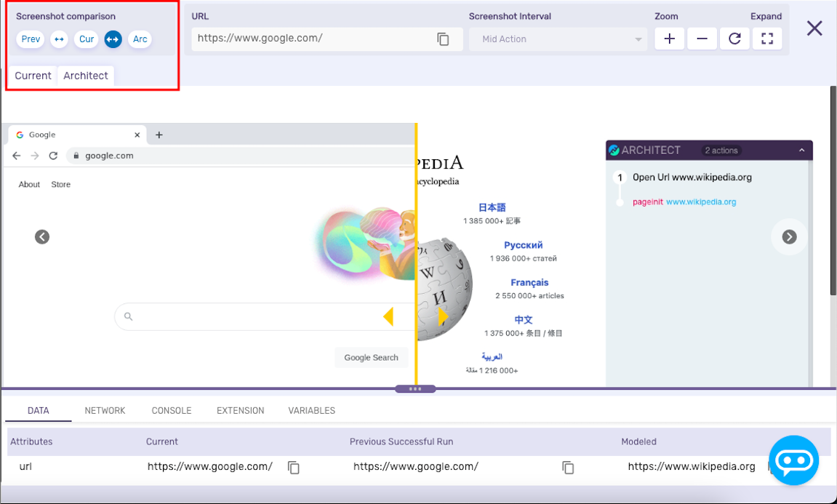Copy the Current url value
Image resolution: width=837 pixels, height=504 pixels.
(x=294, y=467)
